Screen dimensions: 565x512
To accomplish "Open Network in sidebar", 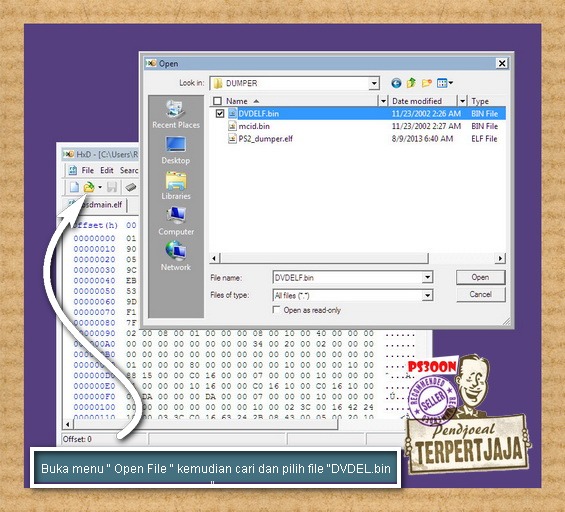I will pyautogui.click(x=176, y=257).
